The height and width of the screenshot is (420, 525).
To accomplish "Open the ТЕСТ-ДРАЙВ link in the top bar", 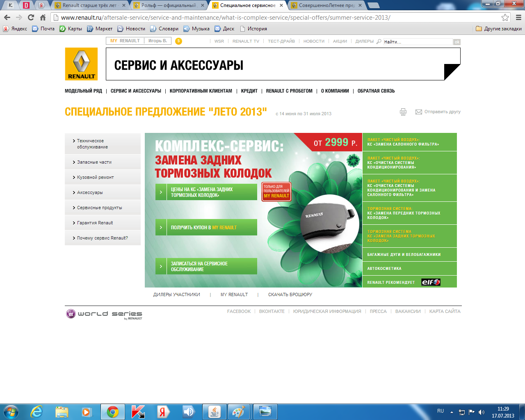I will (x=281, y=41).
